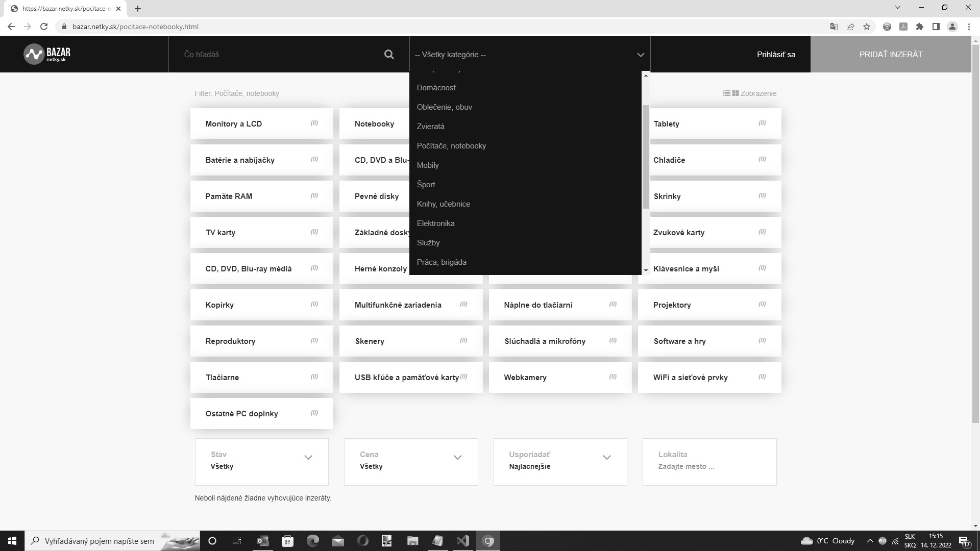Click the BAZAR netky.sk logo

[x=47, y=54]
